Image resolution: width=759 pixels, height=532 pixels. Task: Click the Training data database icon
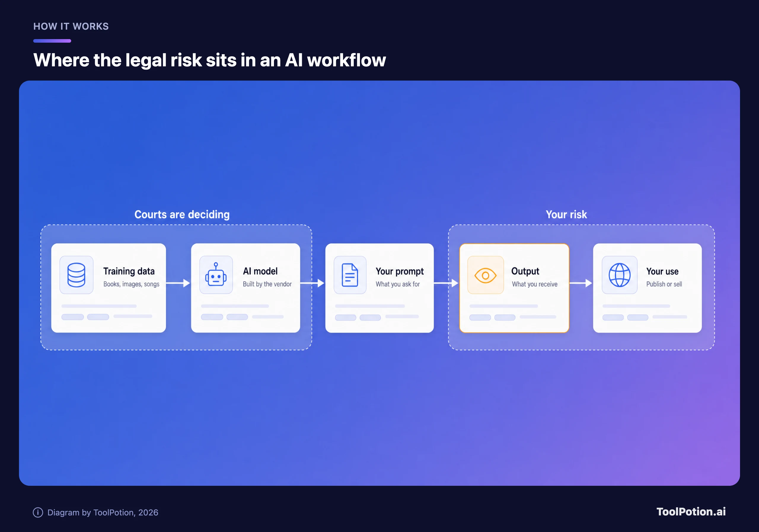76,275
